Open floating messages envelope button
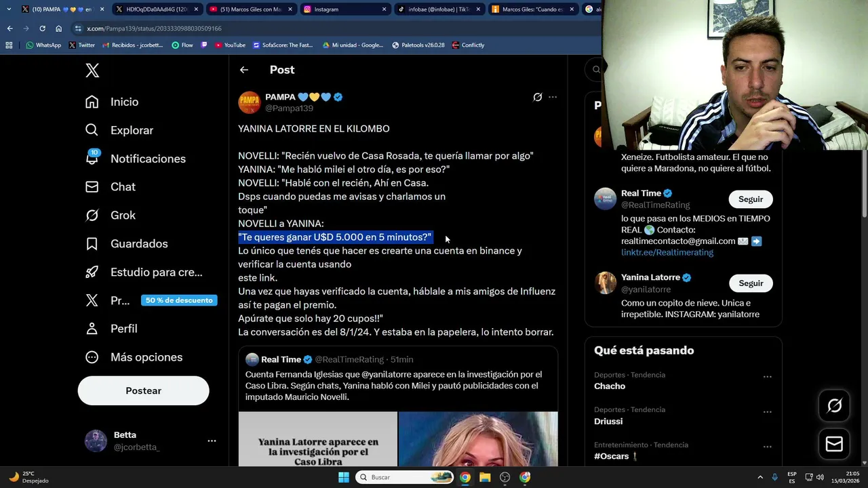The height and width of the screenshot is (488, 868). 834,444
